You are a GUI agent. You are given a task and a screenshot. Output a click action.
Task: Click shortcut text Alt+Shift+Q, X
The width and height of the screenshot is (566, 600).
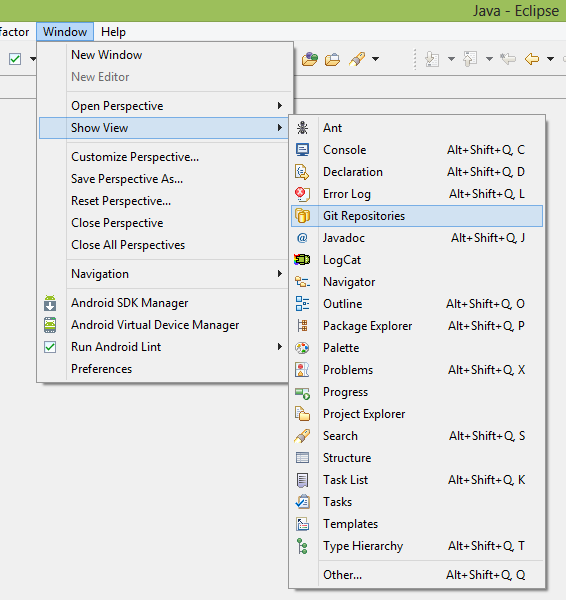pos(487,370)
